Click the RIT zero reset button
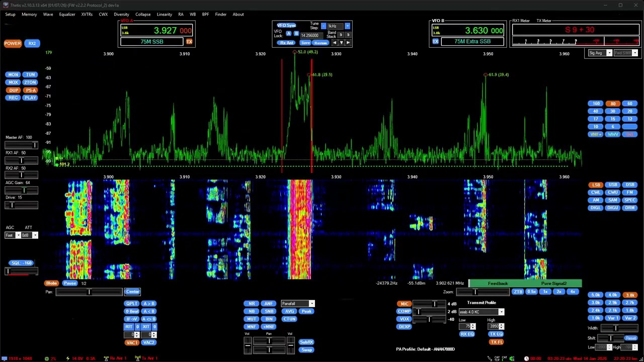 pyautogui.click(x=137, y=327)
